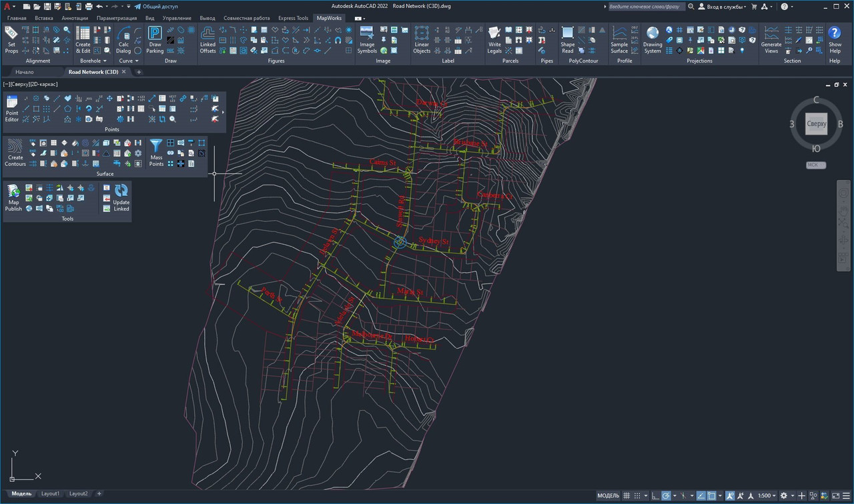Open the Point Editor tool

(x=12, y=109)
